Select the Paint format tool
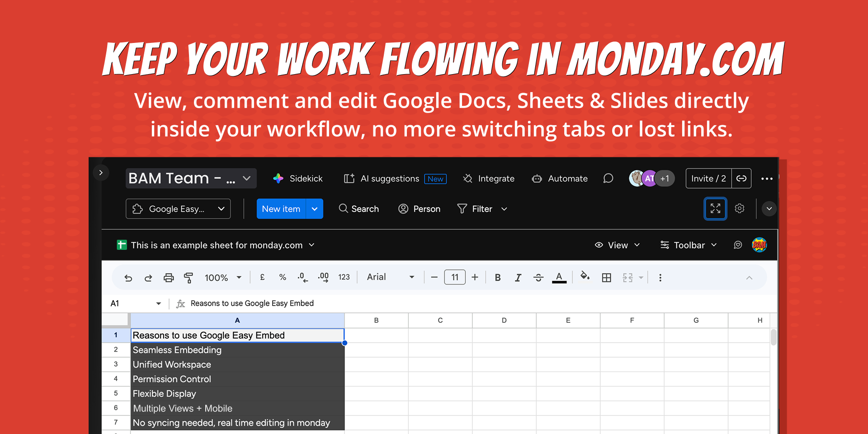The image size is (868, 434). pyautogui.click(x=189, y=277)
